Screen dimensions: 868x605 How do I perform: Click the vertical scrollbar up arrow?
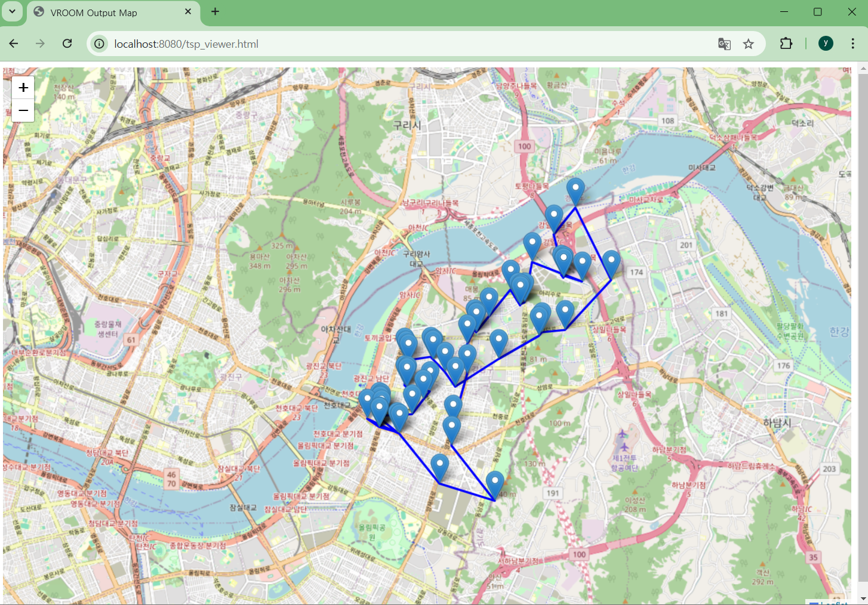tap(863, 69)
